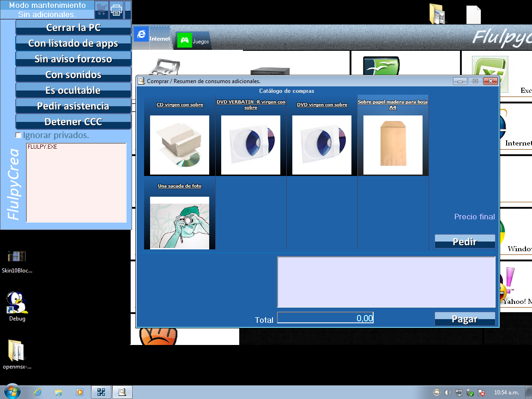Screen dimensions: 532x399
Task: Click the Pedir asistencia button
Action: pos(73,106)
